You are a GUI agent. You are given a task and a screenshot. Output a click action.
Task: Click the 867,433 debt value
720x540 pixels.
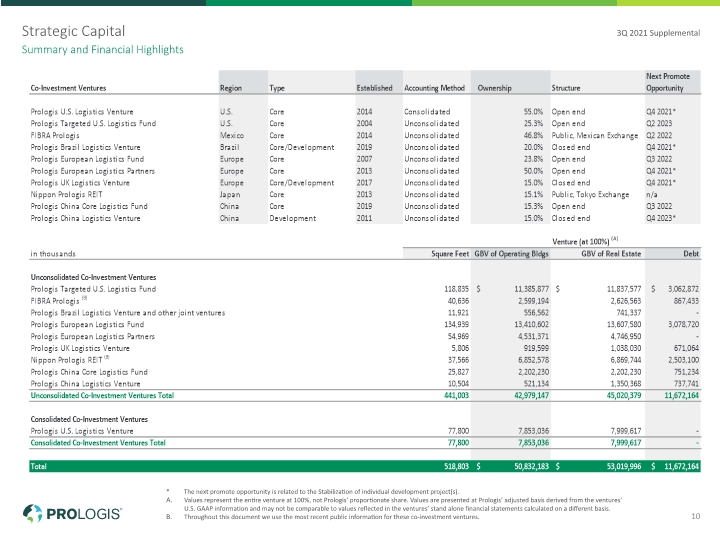(x=686, y=301)
